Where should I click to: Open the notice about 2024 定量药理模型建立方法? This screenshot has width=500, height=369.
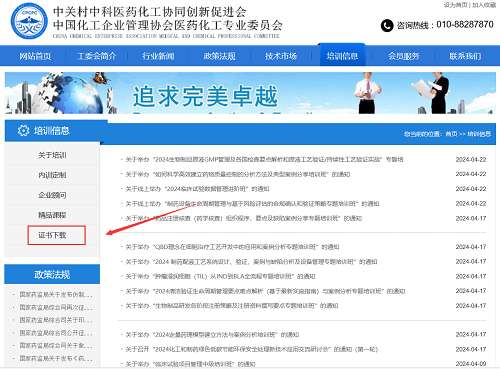[212, 335]
